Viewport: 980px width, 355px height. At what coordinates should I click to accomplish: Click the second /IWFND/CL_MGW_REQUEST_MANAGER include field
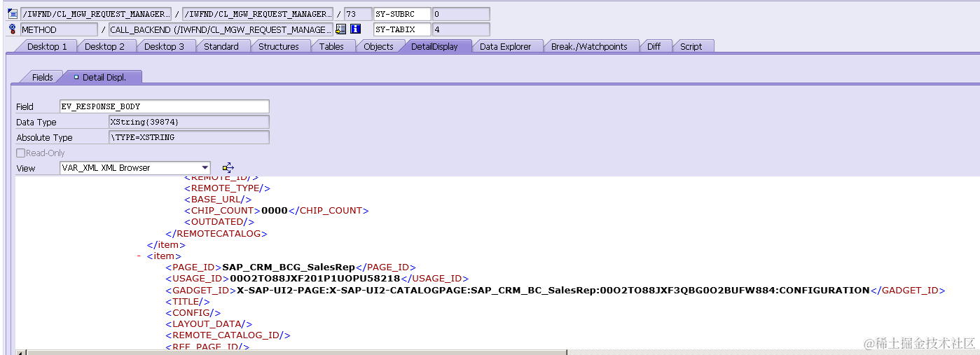257,14
